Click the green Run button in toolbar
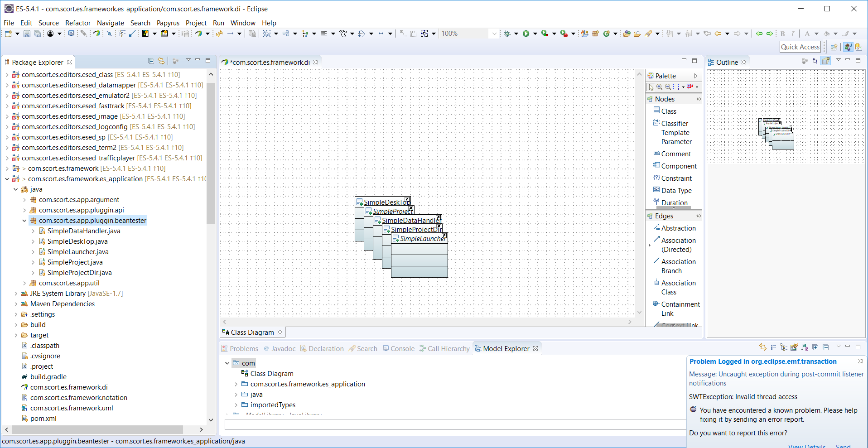This screenshot has height=448, width=868. pos(526,34)
